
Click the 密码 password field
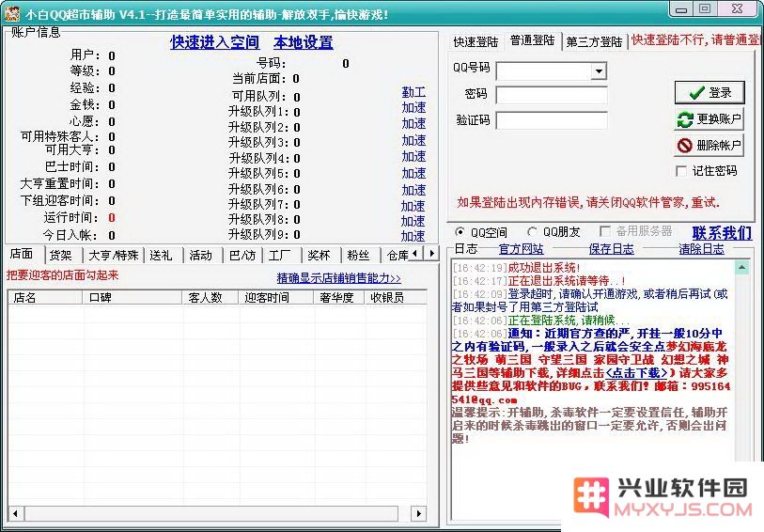[x=552, y=95]
